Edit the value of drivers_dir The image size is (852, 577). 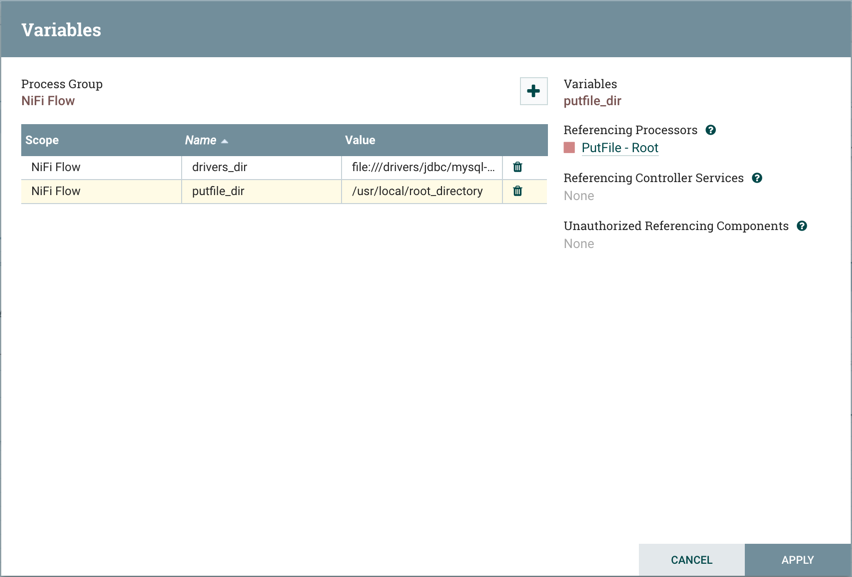(422, 167)
